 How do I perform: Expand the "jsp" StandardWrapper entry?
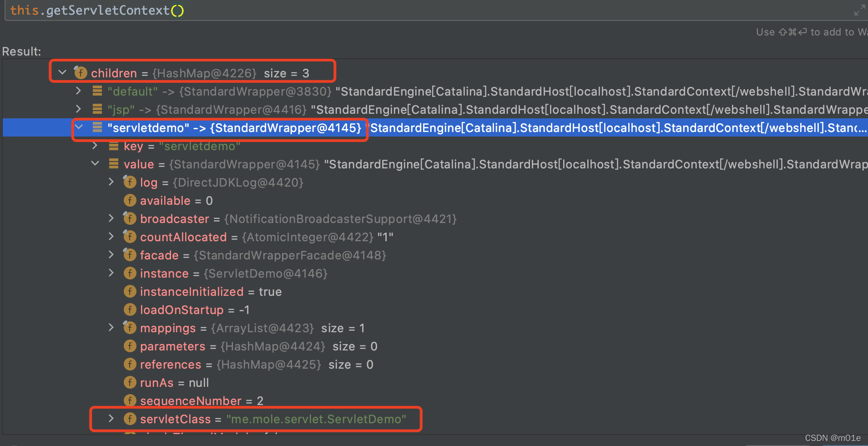tap(79, 109)
